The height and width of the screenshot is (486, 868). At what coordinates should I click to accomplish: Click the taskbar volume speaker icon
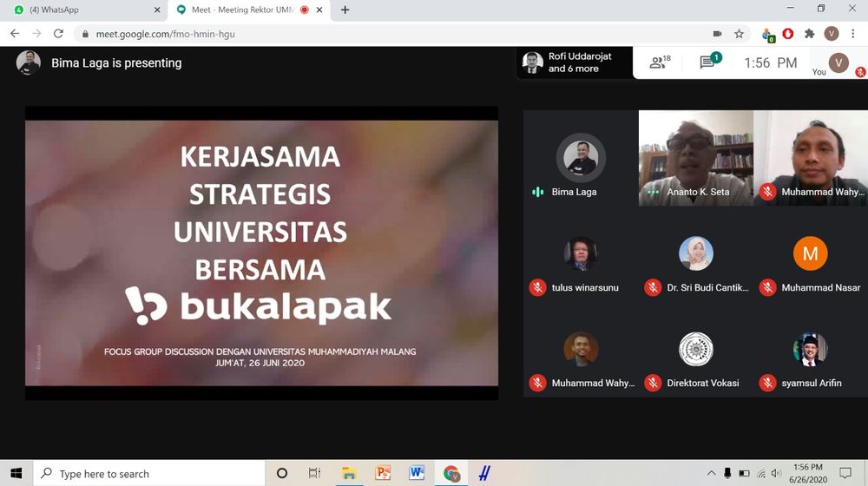pyautogui.click(x=776, y=473)
